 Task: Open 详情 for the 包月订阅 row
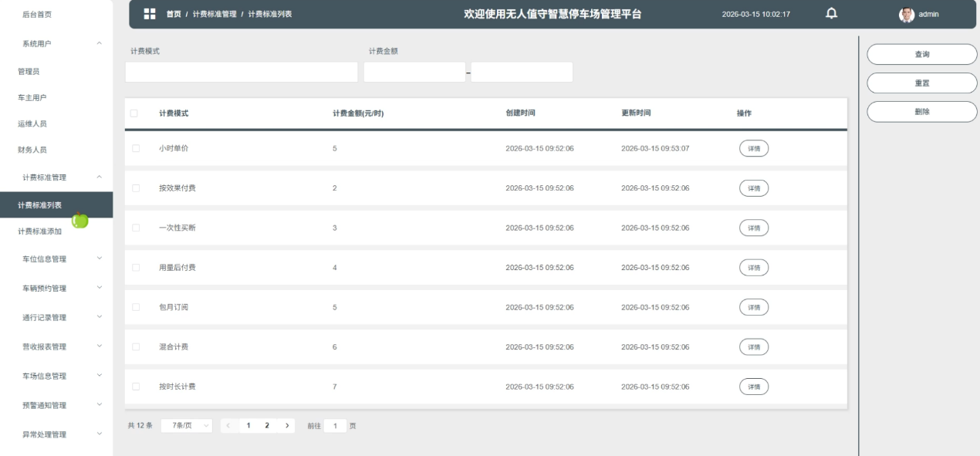click(754, 307)
